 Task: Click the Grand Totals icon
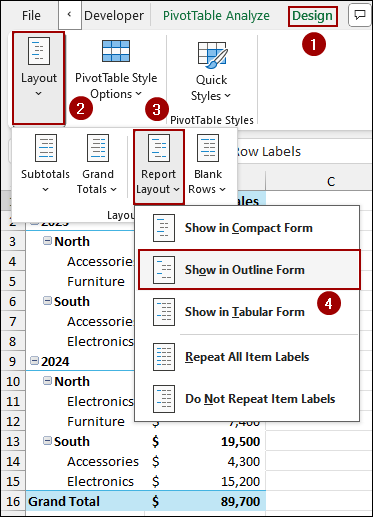click(x=98, y=148)
